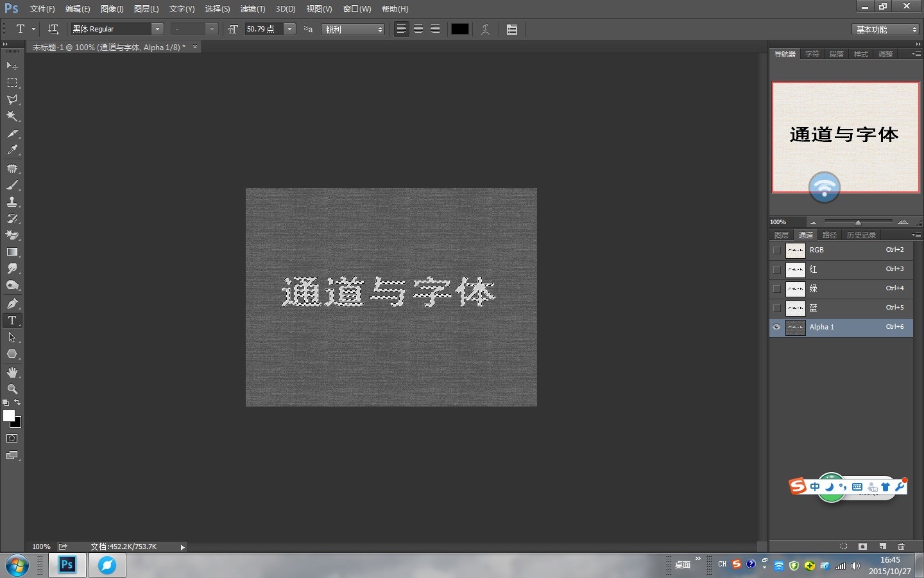Show the 红 channel visibility box
The height and width of the screenshot is (578, 924).
(x=777, y=270)
